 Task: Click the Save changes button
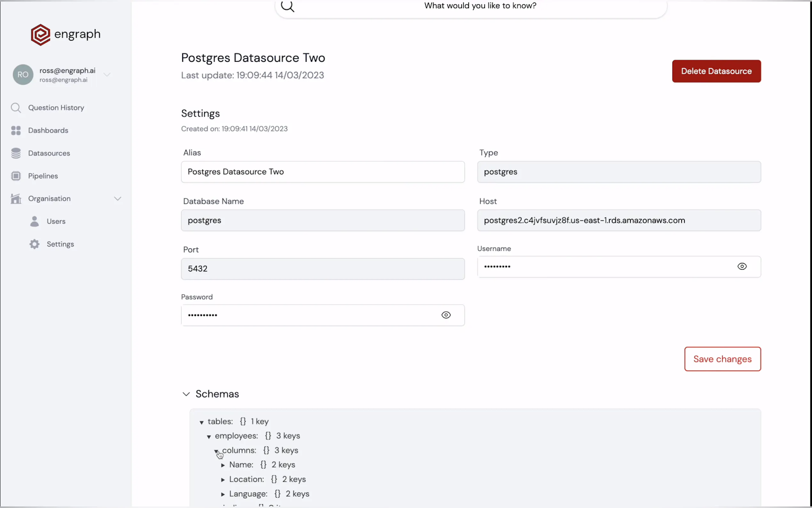pos(722,359)
